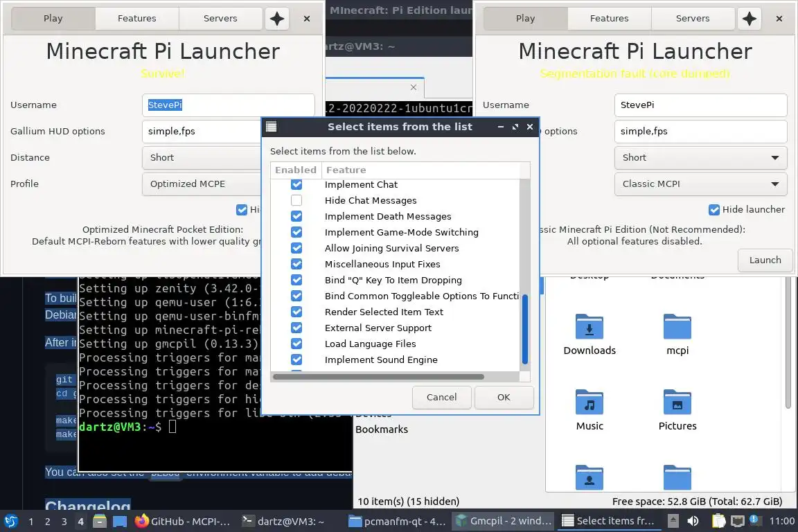Screen dimensions: 798x532
Task: Toggle Implement Death Messages checkbox
Action: coord(296,216)
